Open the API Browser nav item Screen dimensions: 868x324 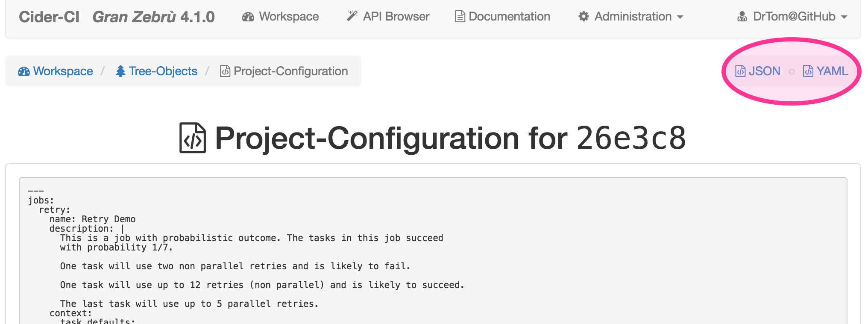[x=388, y=16]
